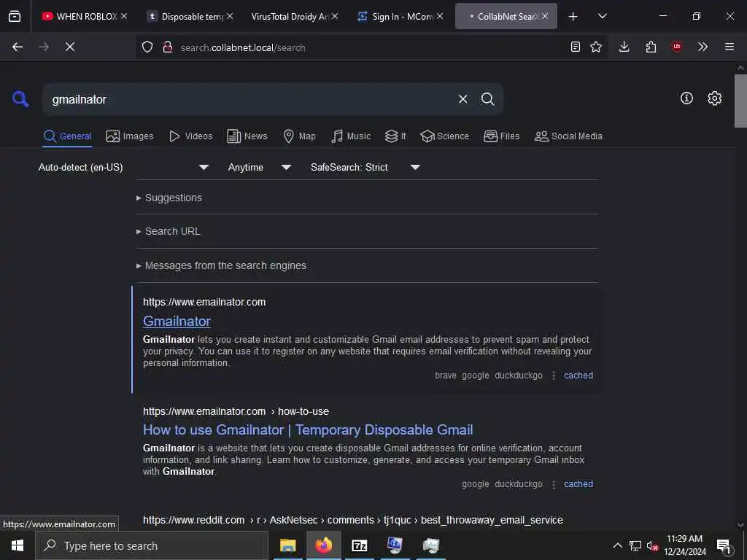Open the Anytime time range dropdown
Image resolution: width=747 pixels, height=560 pixels.
pyautogui.click(x=259, y=167)
